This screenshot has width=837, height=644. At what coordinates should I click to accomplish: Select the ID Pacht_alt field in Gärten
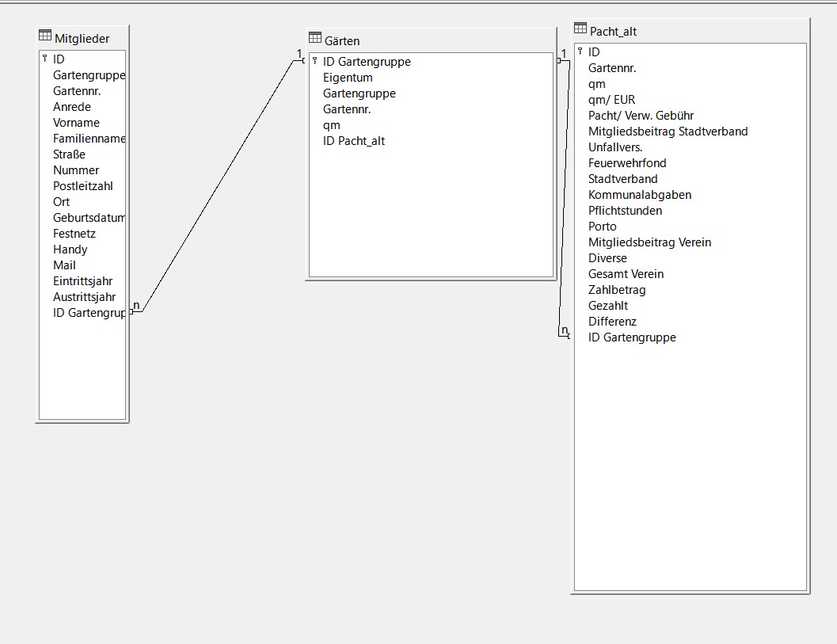tap(355, 141)
